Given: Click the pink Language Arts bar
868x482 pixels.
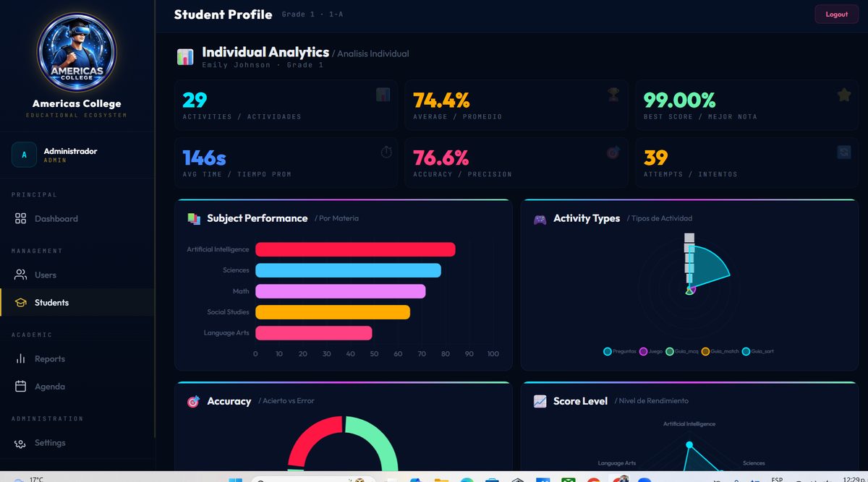Looking at the screenshot, I should (x=313, y=333).
